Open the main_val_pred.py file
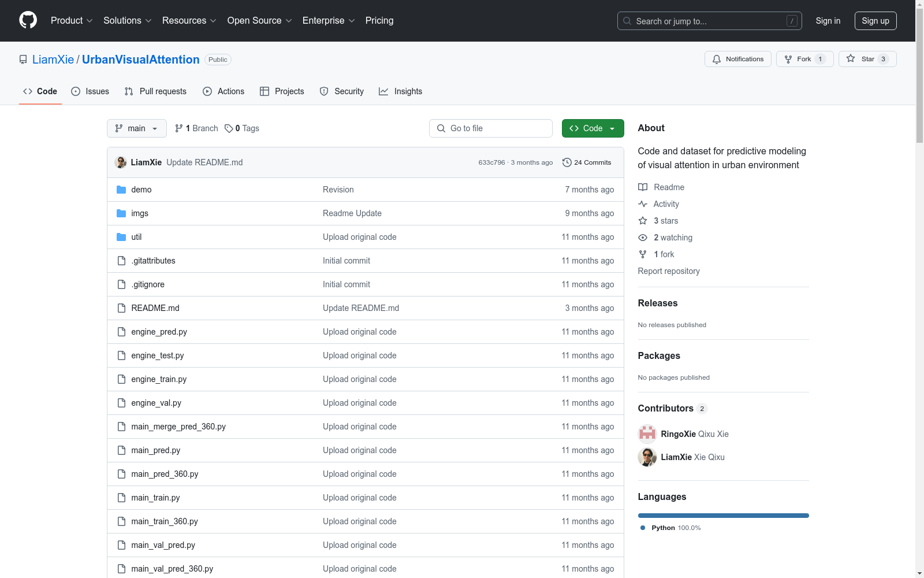Screen dimensions: 924x578 click(x=163, y=545)
